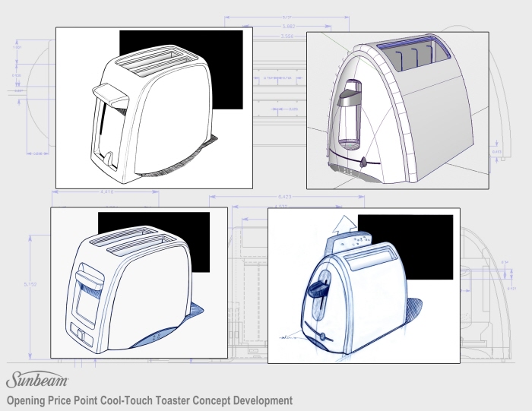Click the 5.152 height dimension label
Viewport: 532px width, 411px height.
point(30,284)
